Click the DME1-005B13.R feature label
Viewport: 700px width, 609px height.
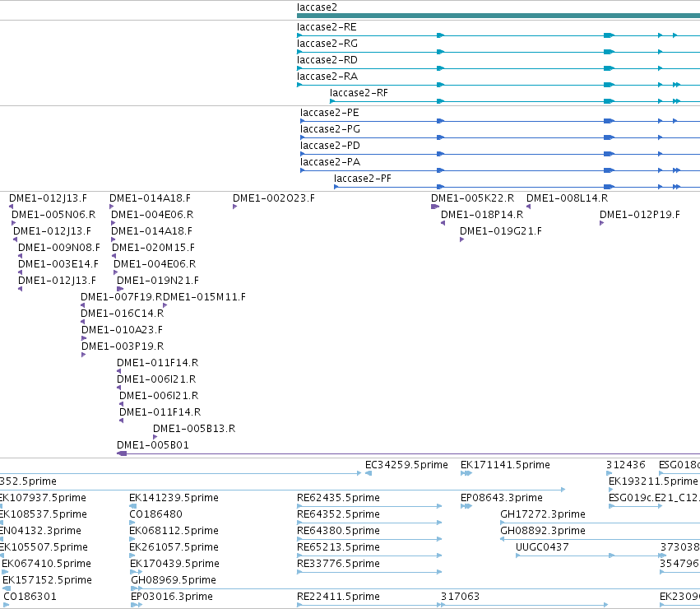click(x=194, y=430)
